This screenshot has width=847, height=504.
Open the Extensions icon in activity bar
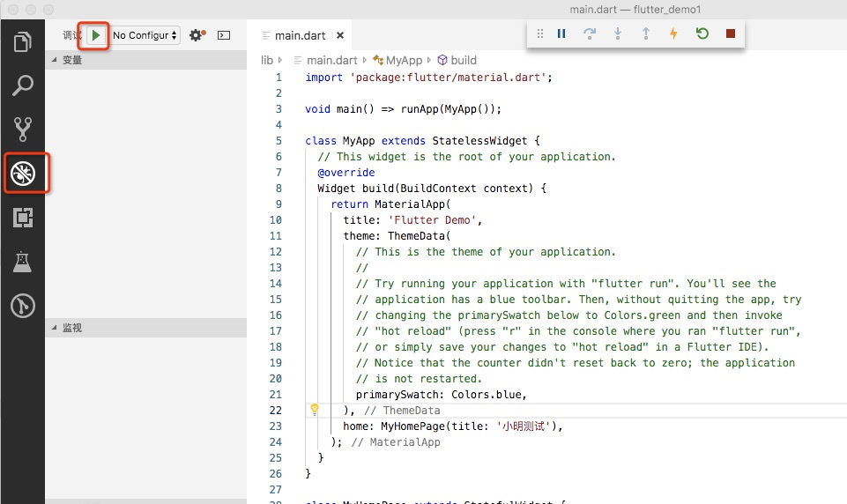coord(23,218)
